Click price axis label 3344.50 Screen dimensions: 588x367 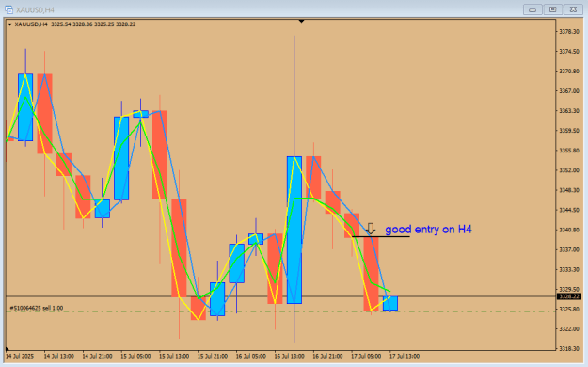tap(569, 210)
